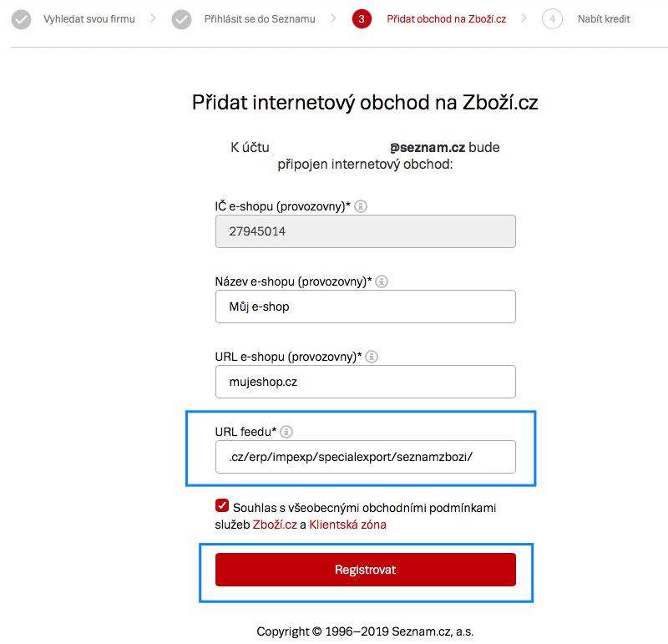The height and width of the screenshot is (644, 668).
Task: Uncheck the Souhlas s podmínkami checkbox
Action: (222, 505)
